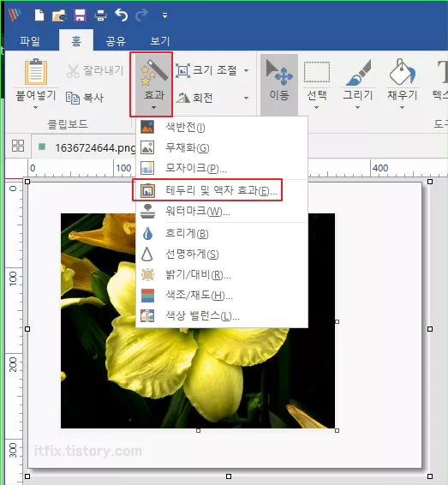Select the 그리기 brush tool
Viewport: 448px width, 485px height.
coord(358,81)
